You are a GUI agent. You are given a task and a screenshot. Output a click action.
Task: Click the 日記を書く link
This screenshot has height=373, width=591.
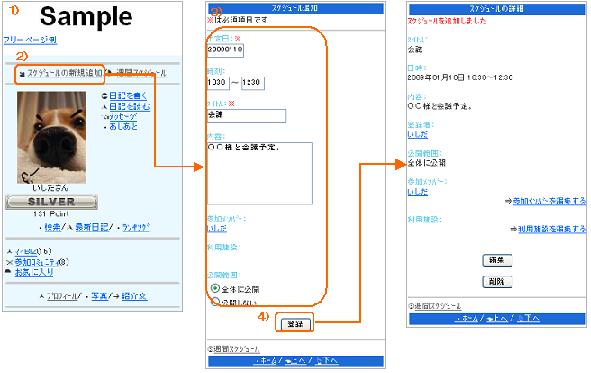(x=128, y=96)
